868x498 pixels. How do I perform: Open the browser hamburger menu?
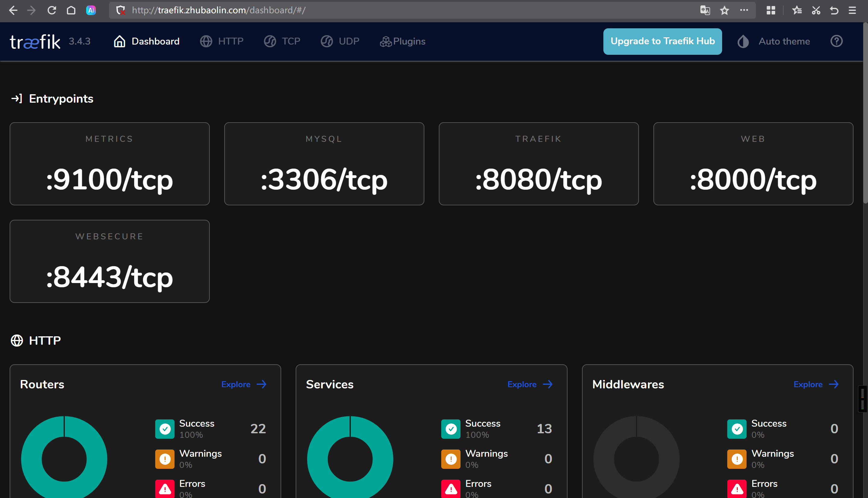[x=852, y=10]
